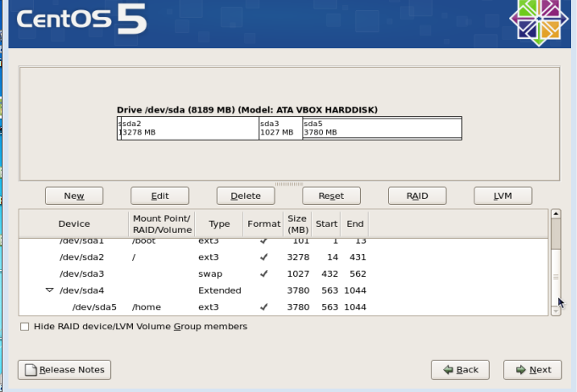Go Back to previous step

coord(460,370)
